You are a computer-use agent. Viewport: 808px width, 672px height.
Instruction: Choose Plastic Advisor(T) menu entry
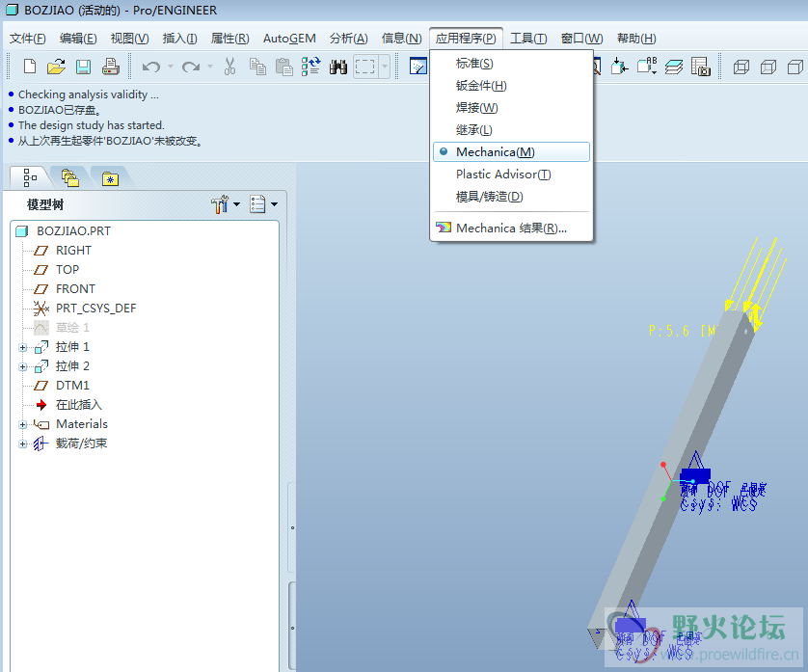(511, 175)
